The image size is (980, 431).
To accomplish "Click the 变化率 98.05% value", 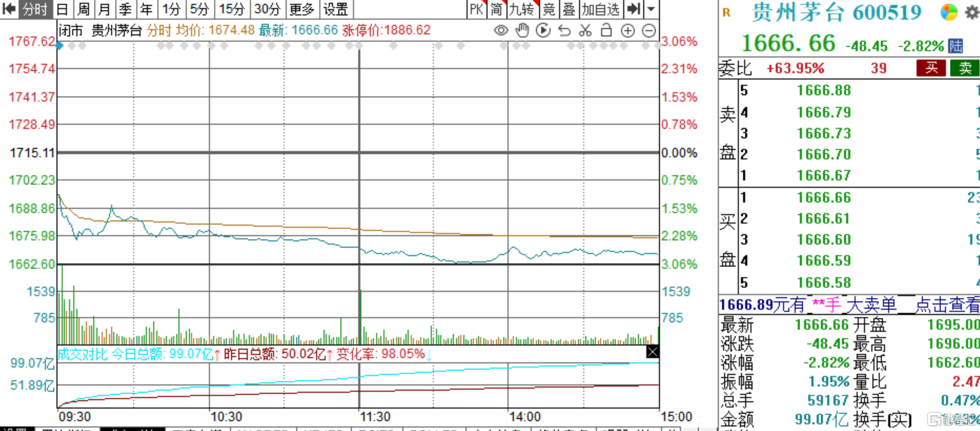I will pyautogui.click(x=382, y=354).
